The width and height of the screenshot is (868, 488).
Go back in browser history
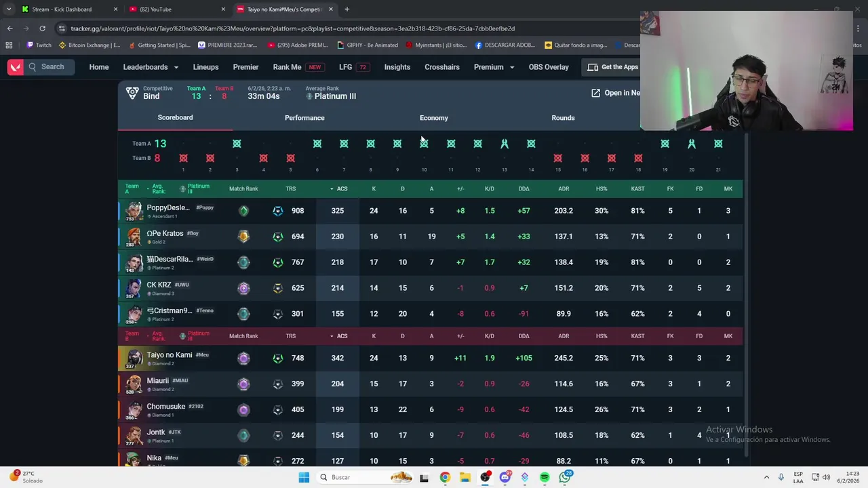9,28
